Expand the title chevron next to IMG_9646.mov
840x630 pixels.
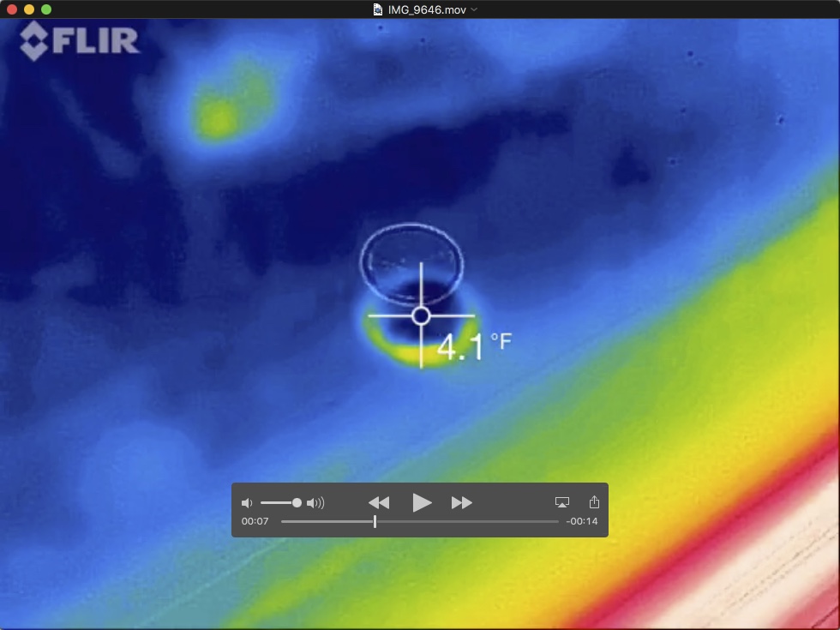coord(475,9)
